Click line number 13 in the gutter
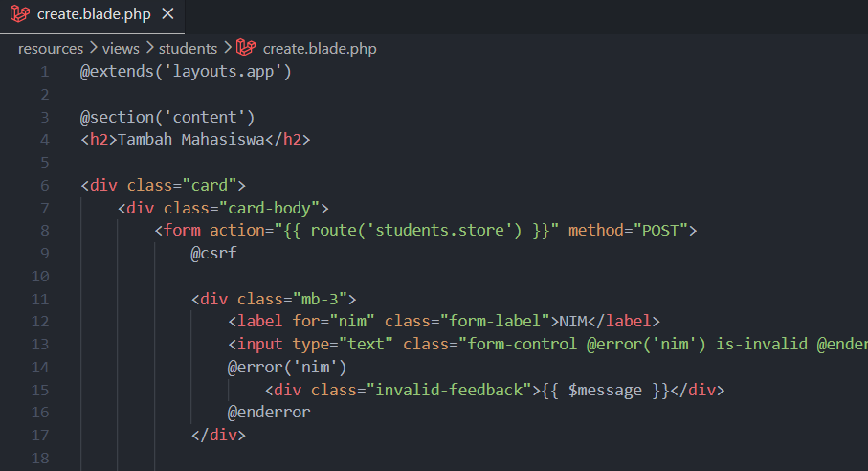 40,345
